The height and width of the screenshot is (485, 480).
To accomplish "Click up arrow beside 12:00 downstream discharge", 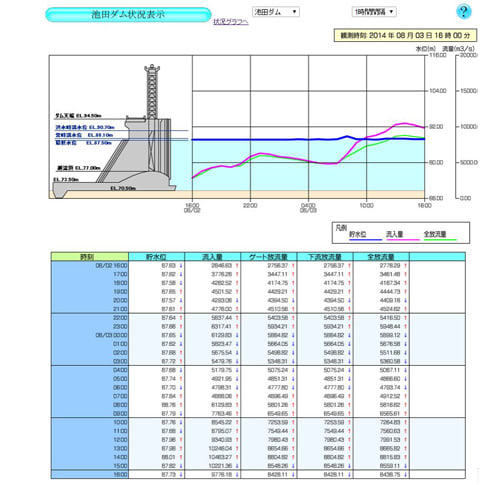I will (349, 440).
